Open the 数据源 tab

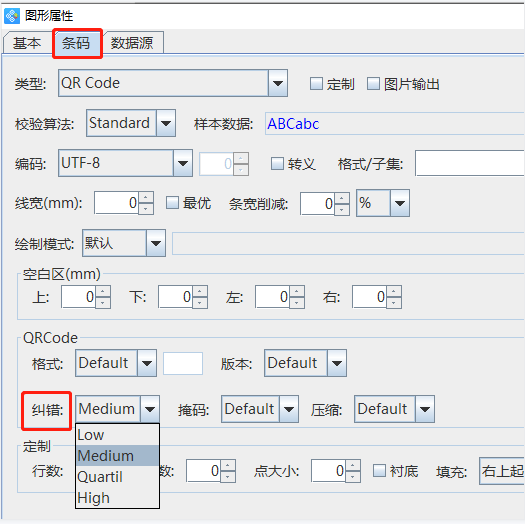(132, 43)
